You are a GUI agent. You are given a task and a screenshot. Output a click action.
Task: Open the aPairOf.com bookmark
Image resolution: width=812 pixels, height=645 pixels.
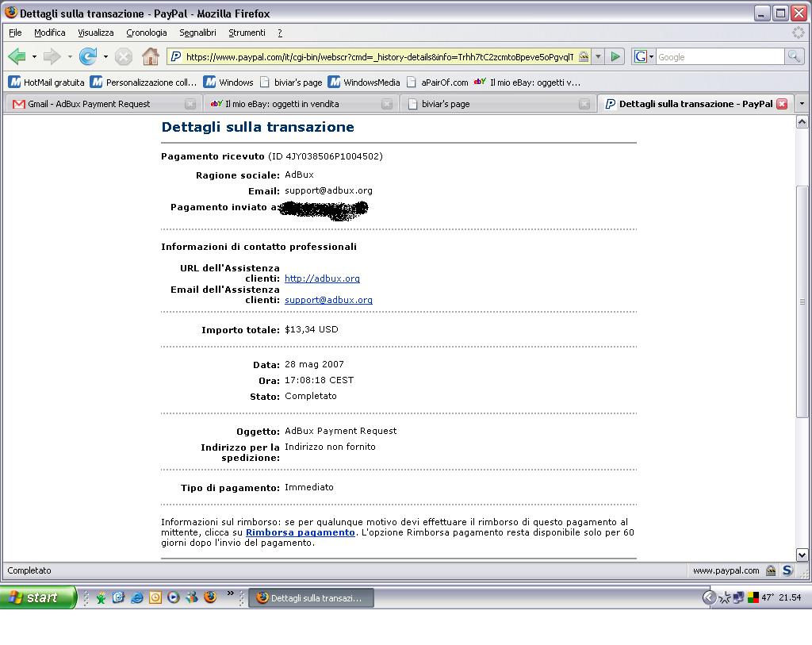[x=438, y=83]
